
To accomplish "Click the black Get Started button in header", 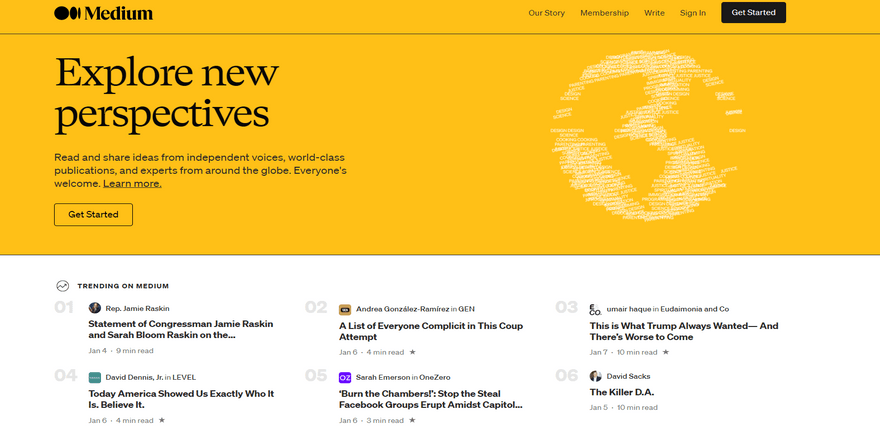I will [753, 12].
